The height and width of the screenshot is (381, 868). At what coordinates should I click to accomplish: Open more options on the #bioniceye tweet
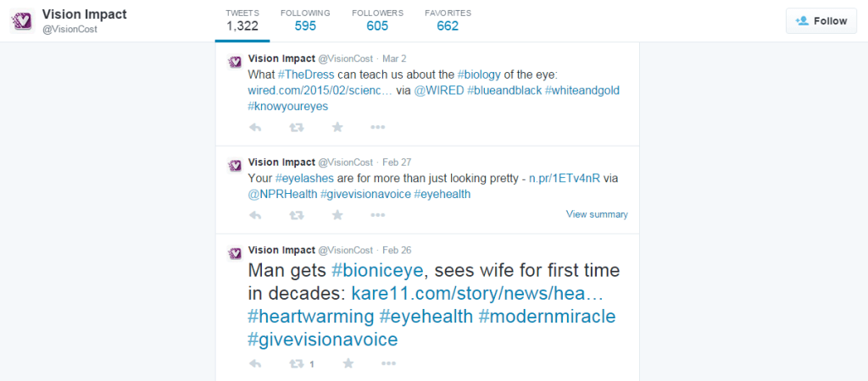click(388, 364)
